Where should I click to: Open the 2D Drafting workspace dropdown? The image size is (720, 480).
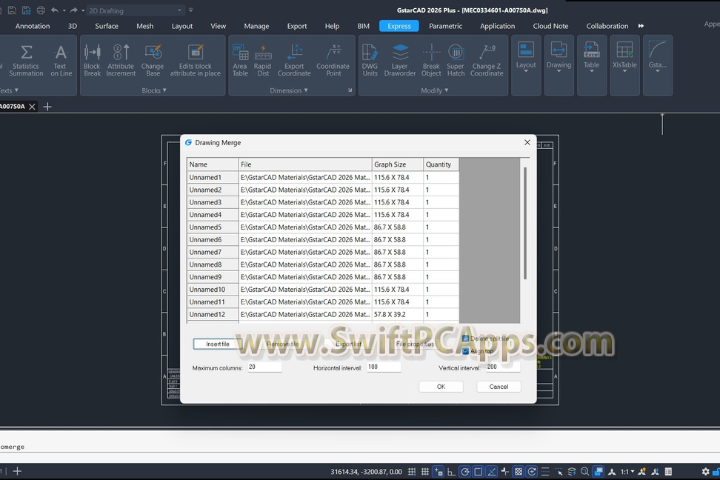[135, 10]
